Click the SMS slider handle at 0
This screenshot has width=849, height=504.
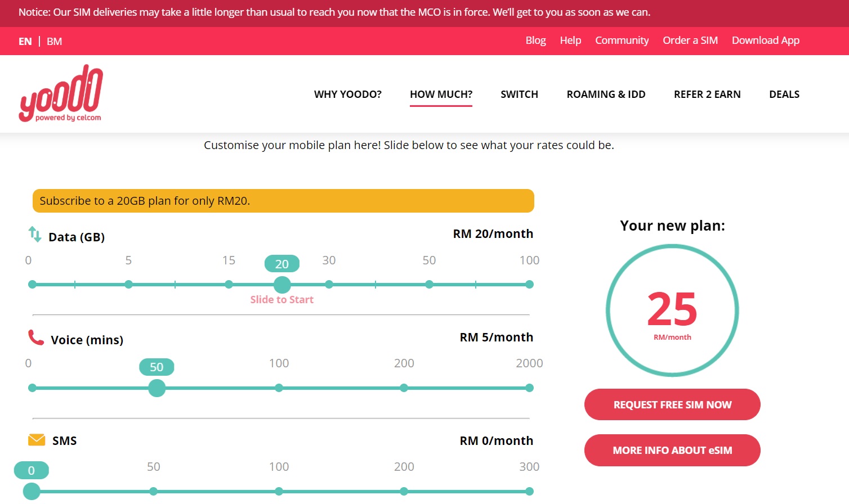click(32, 491)
